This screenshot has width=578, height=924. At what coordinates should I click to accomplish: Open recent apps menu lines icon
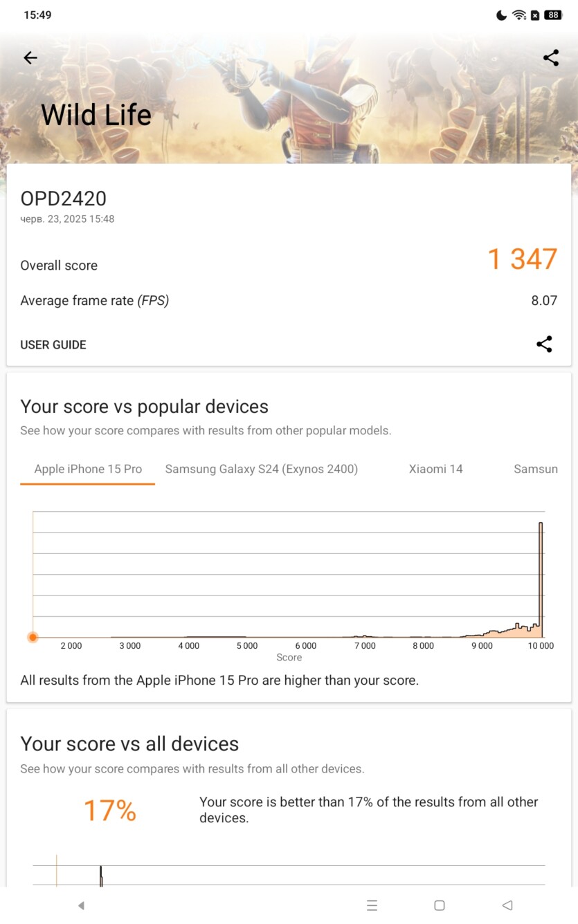coord(372,905)
